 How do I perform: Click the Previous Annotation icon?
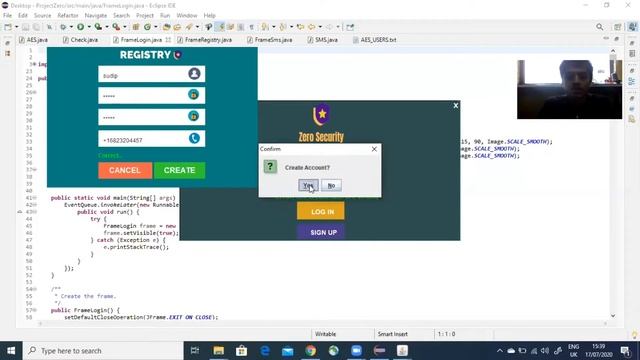tap(283, 27)
